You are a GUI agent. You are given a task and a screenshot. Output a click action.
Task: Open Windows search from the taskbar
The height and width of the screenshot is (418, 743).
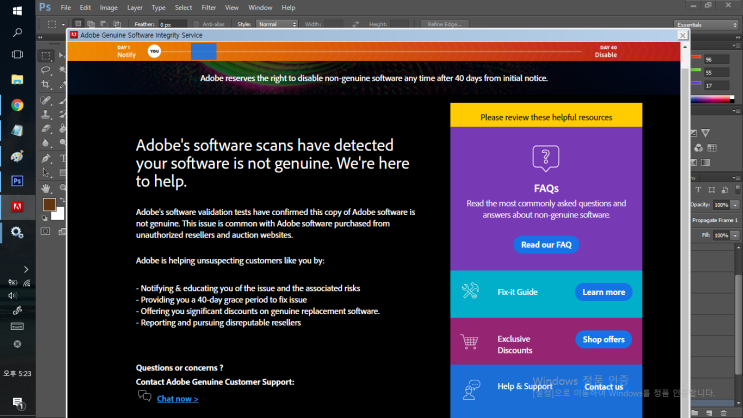tap(18, 33)
